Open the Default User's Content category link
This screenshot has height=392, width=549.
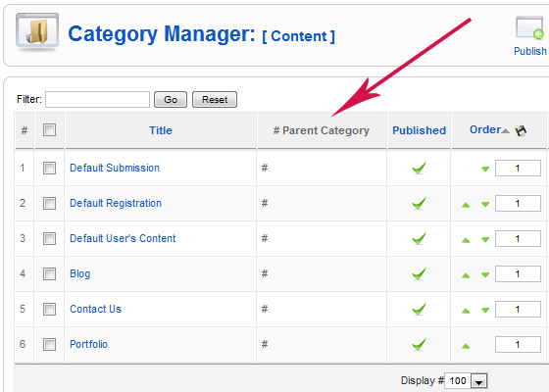123,238
